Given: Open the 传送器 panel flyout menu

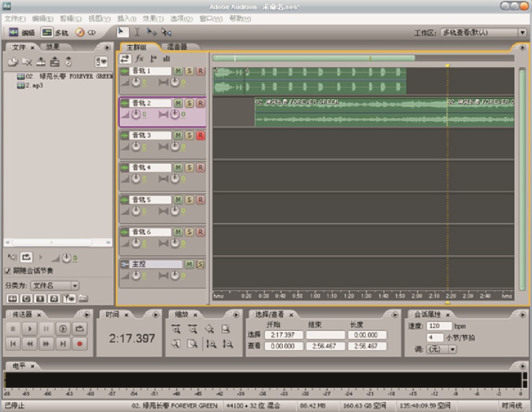Looking at the screenshot, I should click(87, 314).
